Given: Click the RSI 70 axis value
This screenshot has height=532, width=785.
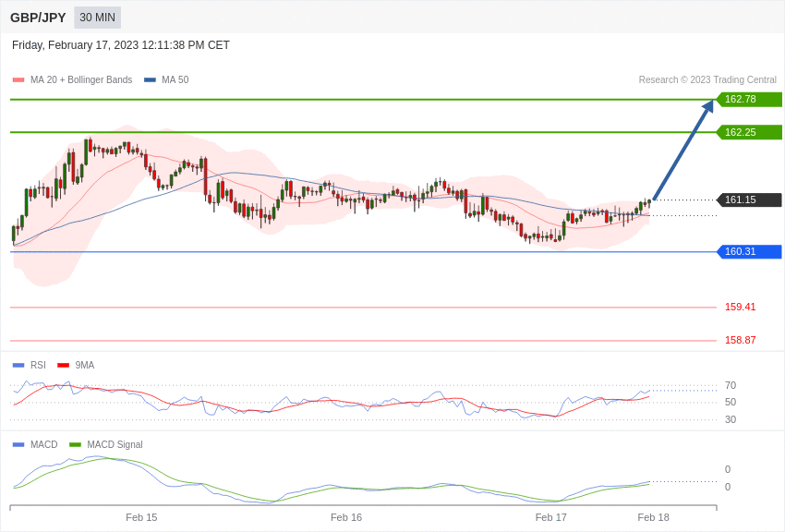Looking at the screenshot, I should coord(731,385).
